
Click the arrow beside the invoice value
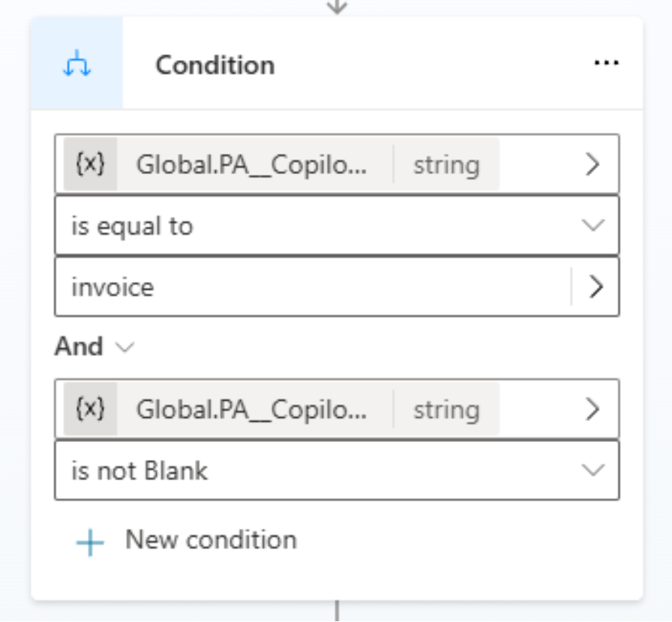coord(596,287)
